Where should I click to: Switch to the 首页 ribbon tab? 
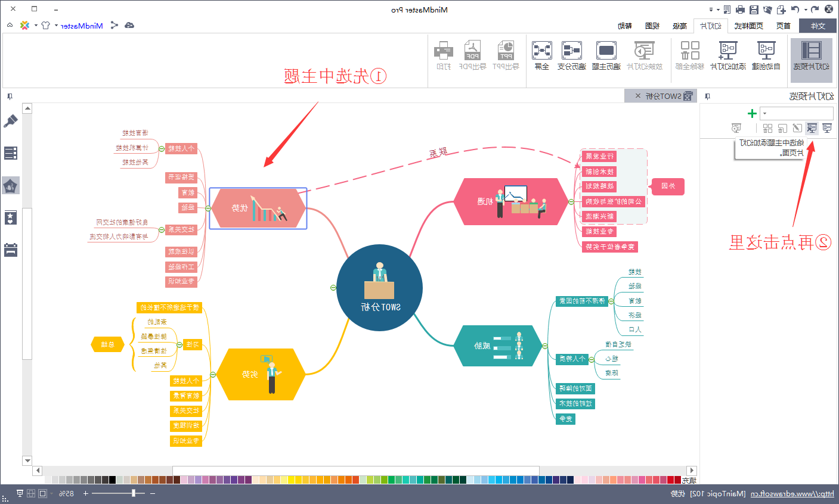tap(783, 26)
